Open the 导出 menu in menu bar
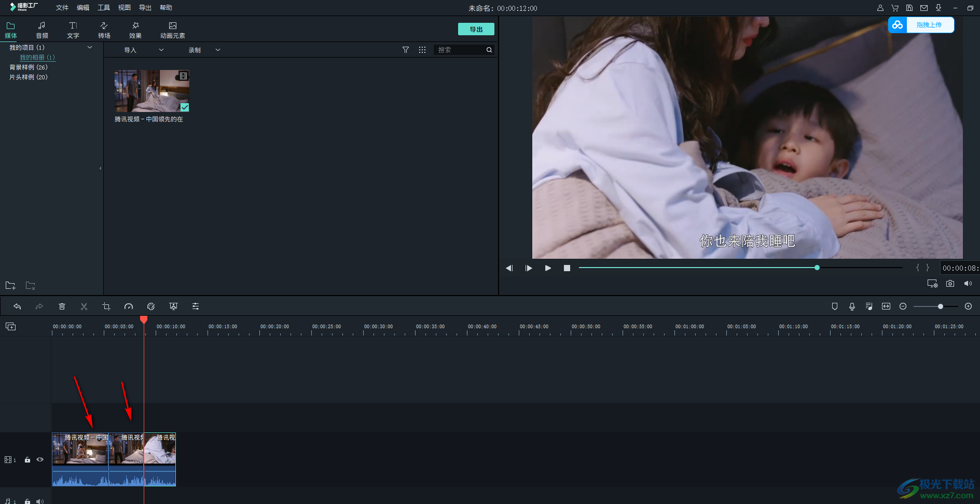This screenshot has width=980, height=504. point(145,8)
